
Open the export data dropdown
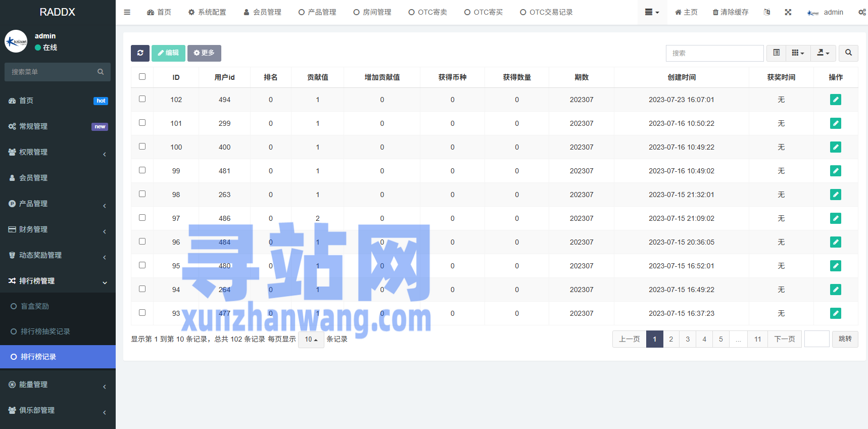point(823,53)
